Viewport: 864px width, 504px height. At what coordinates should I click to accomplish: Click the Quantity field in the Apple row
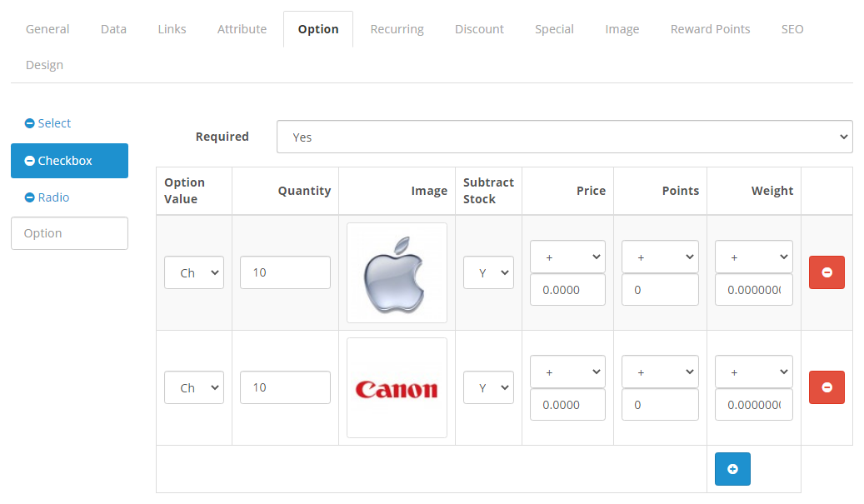pyautogui.click(x=285, y=272)
